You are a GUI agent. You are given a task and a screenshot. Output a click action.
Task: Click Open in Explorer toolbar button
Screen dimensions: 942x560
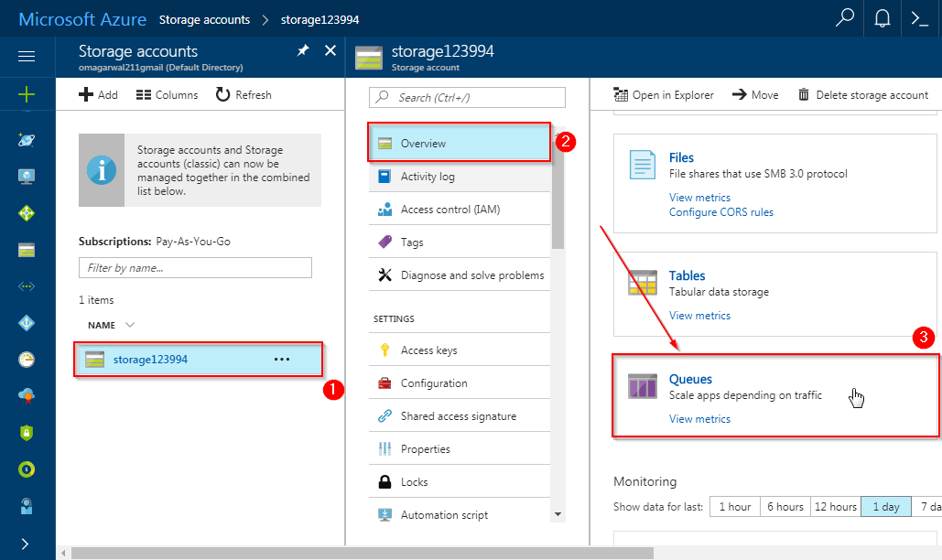[663, 95]
